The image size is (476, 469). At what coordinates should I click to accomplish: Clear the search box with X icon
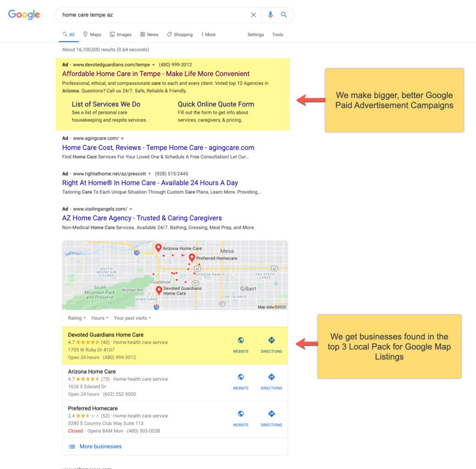point(253,15)
